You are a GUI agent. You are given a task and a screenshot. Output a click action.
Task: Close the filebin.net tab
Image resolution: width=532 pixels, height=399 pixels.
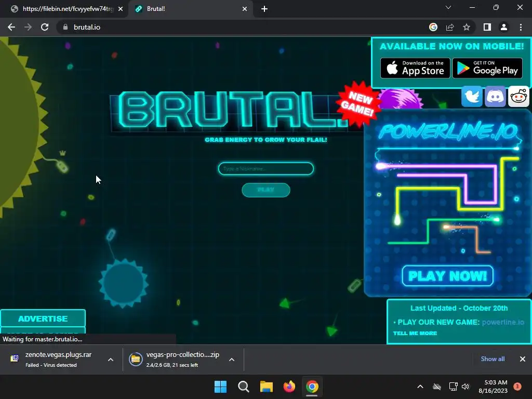point(121,9)
